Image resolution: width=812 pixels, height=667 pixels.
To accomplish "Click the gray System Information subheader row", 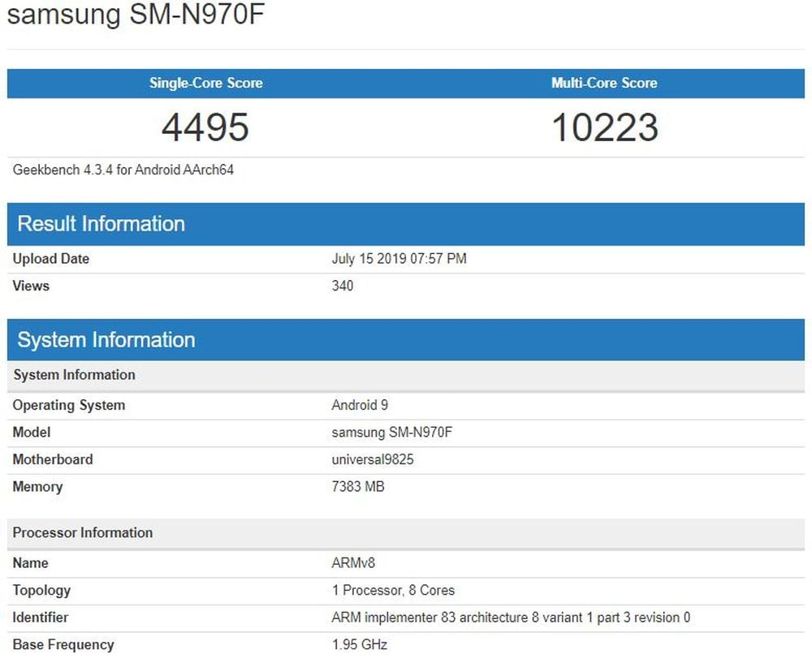I will point(75,375).
